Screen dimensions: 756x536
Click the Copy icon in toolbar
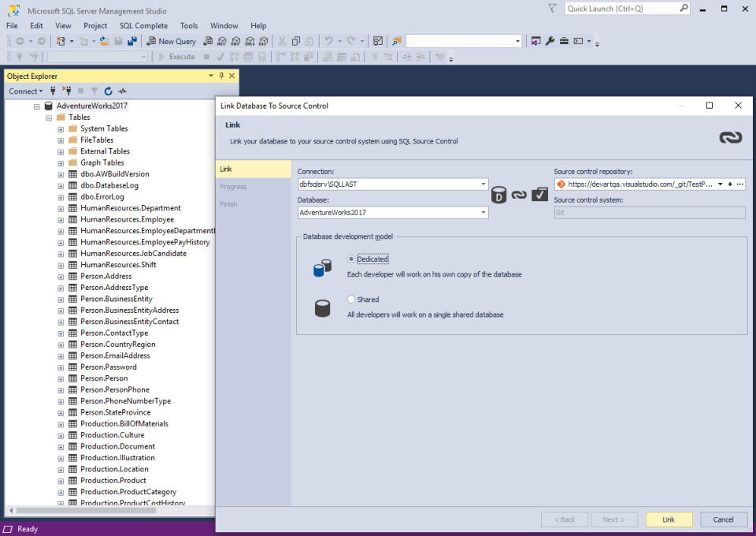[296, 42]
